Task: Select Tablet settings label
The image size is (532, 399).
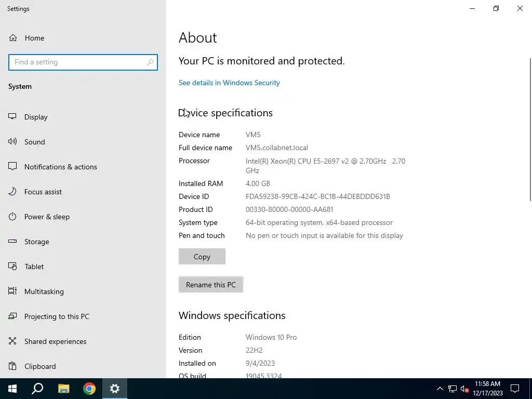Action: tap(34, 267)
